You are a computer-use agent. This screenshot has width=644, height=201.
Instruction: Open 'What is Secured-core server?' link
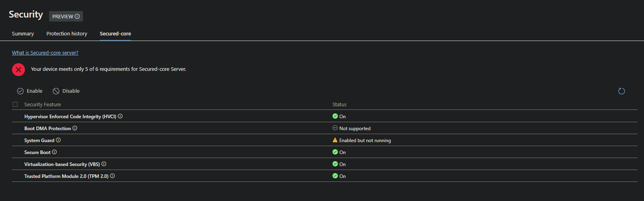click(45, 53)
